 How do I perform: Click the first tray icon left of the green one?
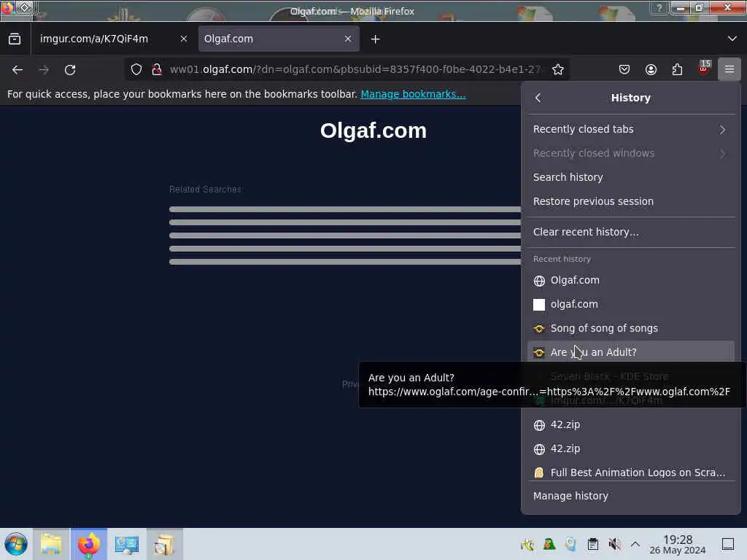(x=527, y=544)
